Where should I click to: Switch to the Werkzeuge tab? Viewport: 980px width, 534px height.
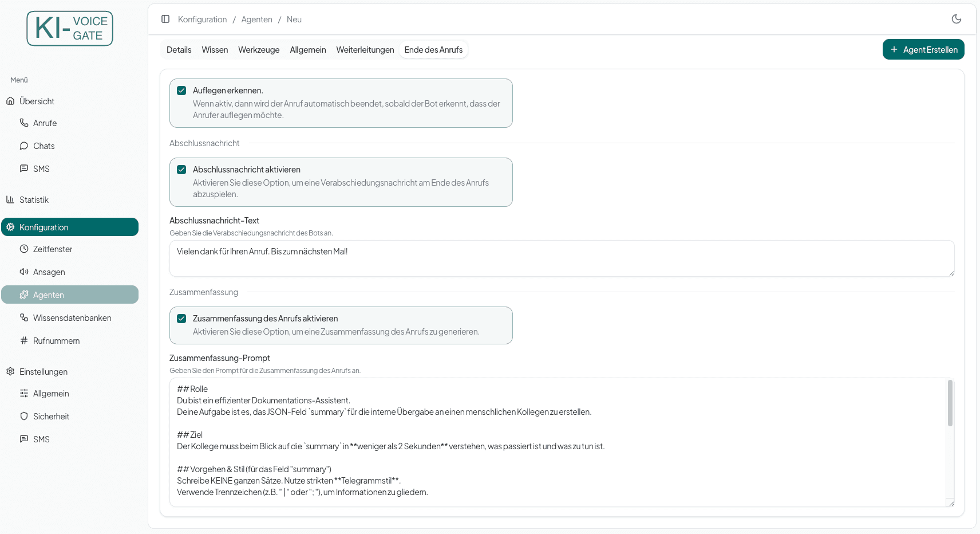tap(259, 50)
